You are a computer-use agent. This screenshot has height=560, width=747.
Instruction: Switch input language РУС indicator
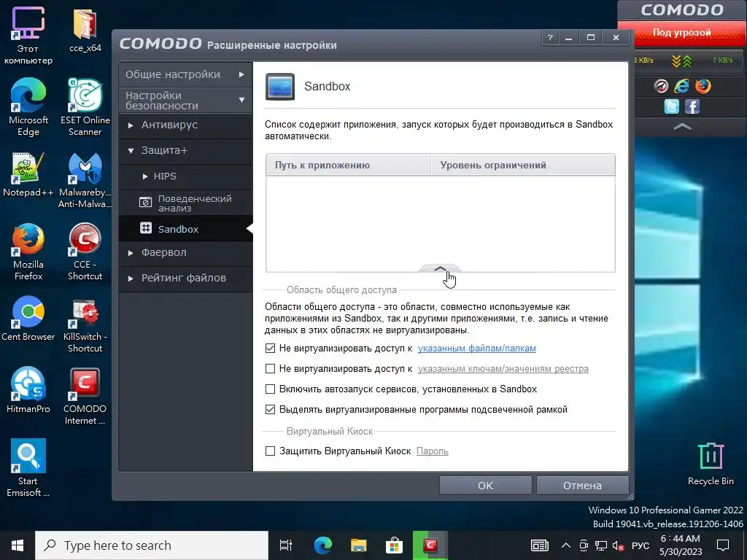640,545
